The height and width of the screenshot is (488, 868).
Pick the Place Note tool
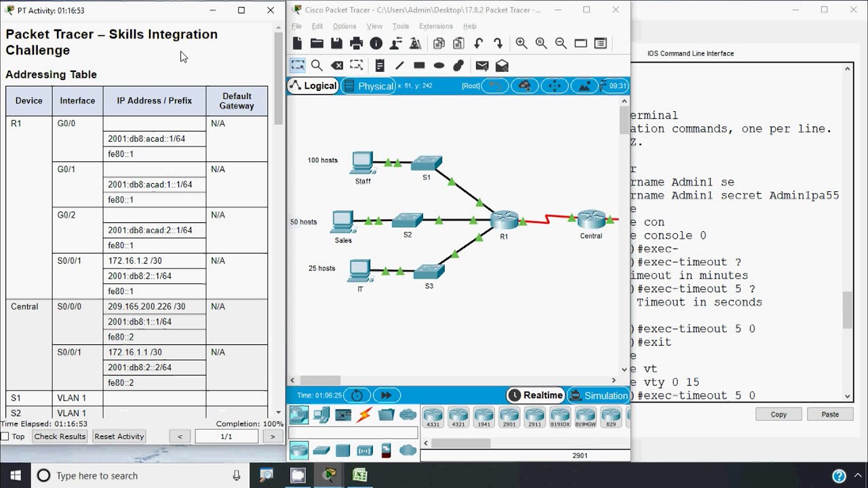380,66
